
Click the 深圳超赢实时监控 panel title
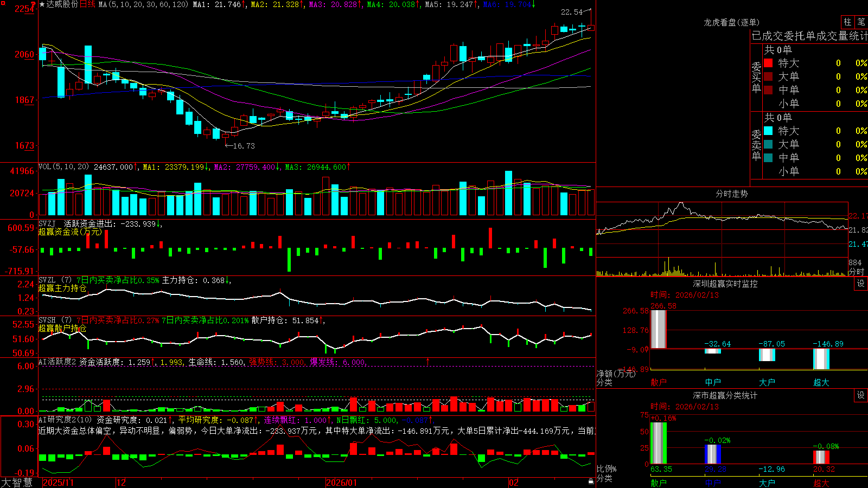pos(725,284)
